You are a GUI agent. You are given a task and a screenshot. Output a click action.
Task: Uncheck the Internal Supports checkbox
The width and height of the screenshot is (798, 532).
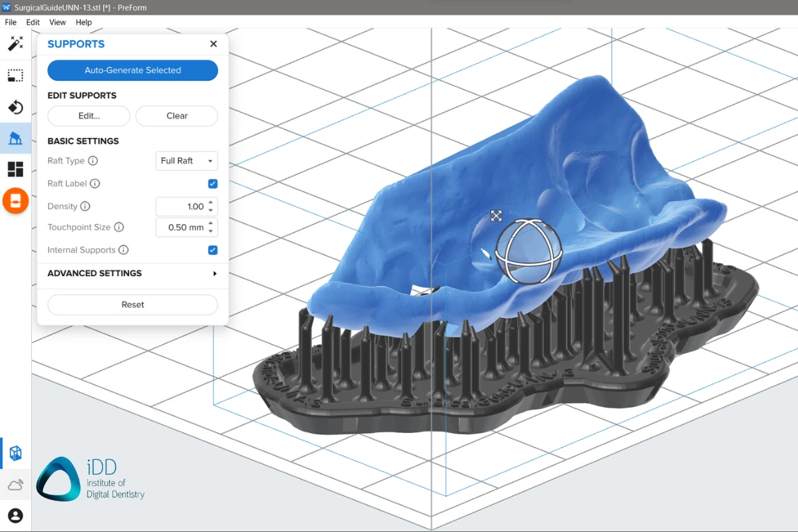tap(213, 250)
